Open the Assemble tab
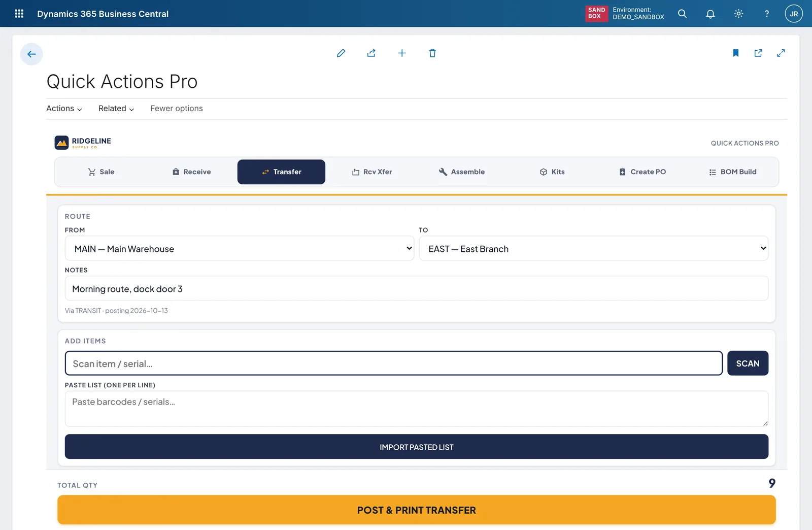Screen dimensions: 812x530 pos(461,172)
